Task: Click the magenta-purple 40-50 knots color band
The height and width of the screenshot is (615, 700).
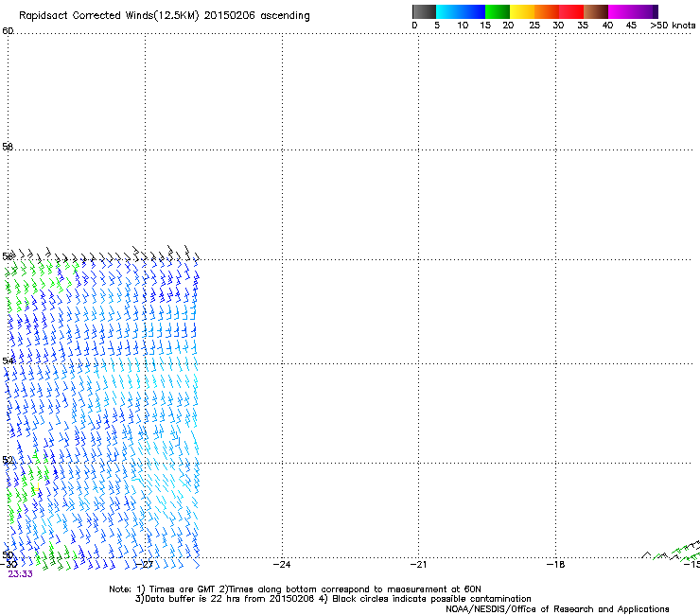Action: coord(633,11)
